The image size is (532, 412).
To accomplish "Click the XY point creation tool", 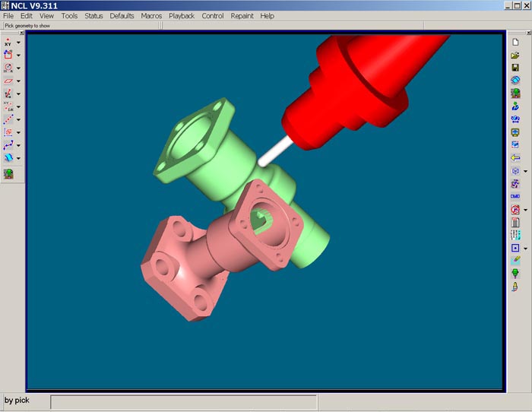I will pos(8,43).
